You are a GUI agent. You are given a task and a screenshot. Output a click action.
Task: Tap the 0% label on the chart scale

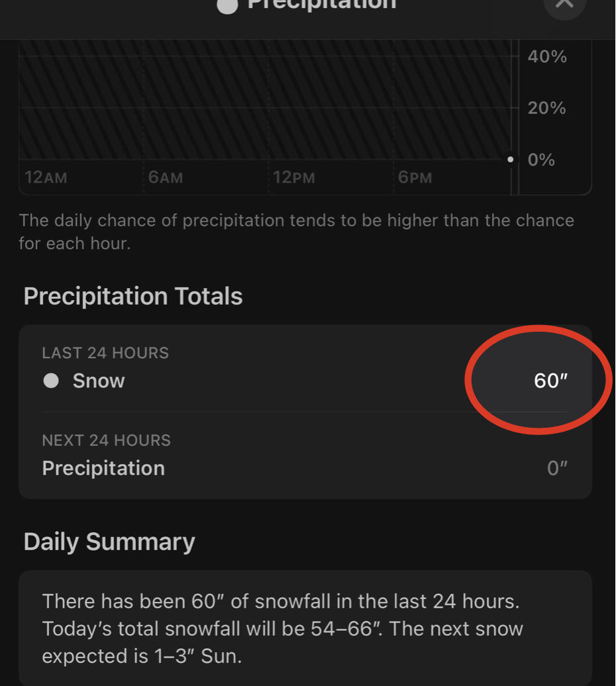pos(541,160)
